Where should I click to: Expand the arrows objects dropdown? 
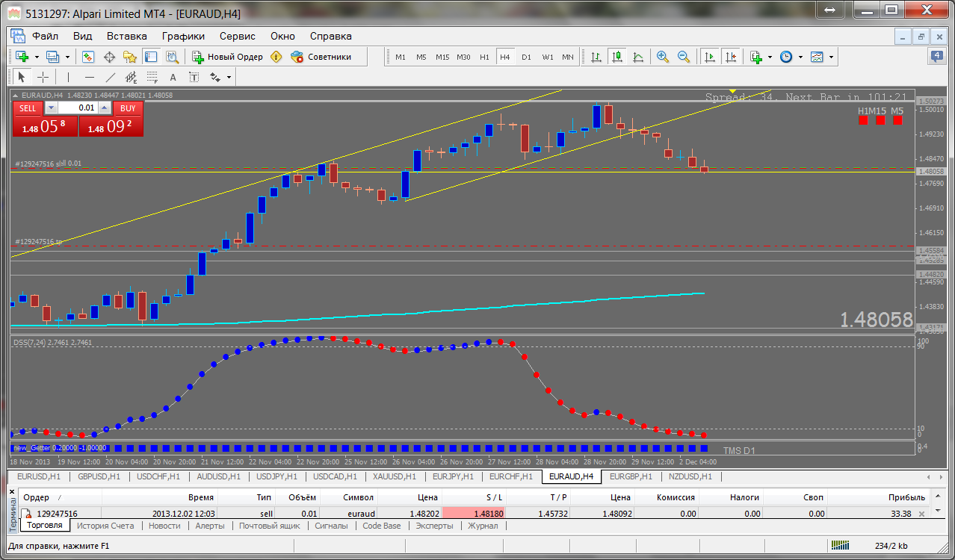[229, 77]
